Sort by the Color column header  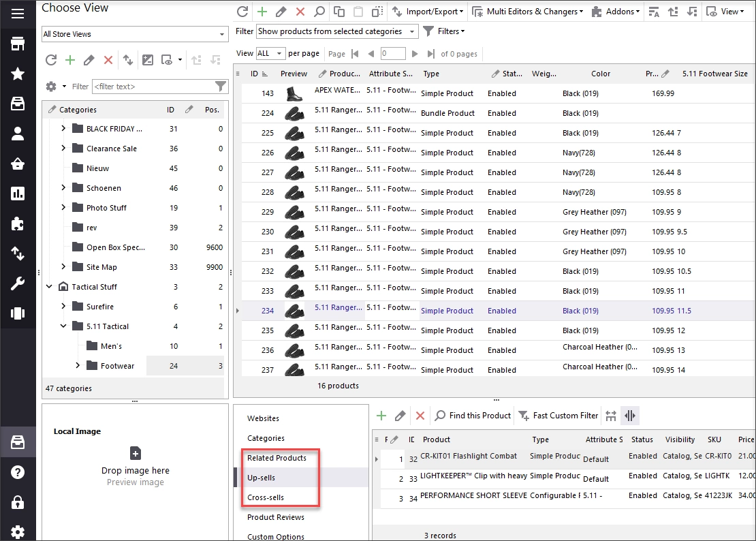(x=601, y=74)
